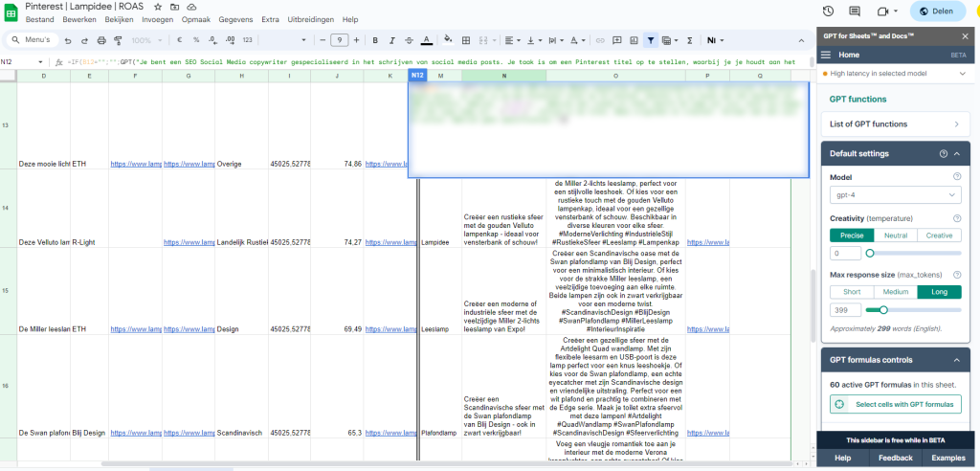Open the Gegevens menu
The image size is (980, 471).
coord(236,19)
